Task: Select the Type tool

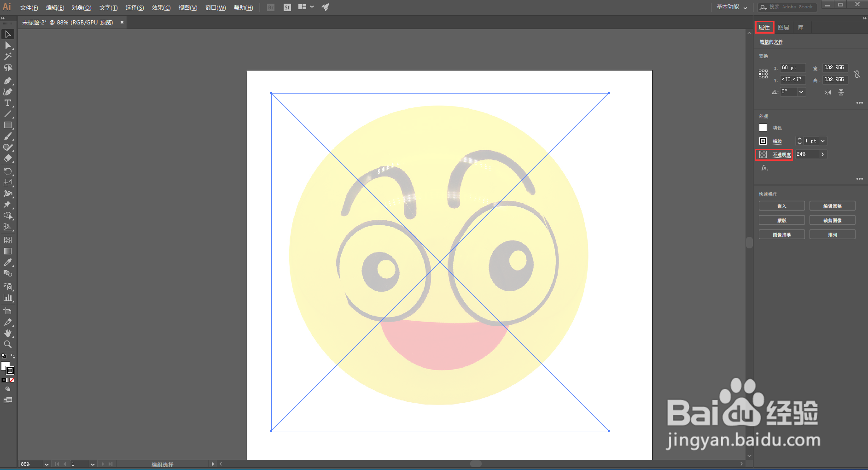Action: click(8, 103)
